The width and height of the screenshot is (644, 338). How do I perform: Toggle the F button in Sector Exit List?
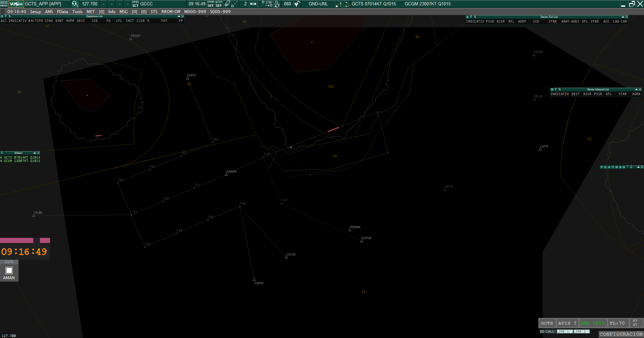[x=471, y=17]
